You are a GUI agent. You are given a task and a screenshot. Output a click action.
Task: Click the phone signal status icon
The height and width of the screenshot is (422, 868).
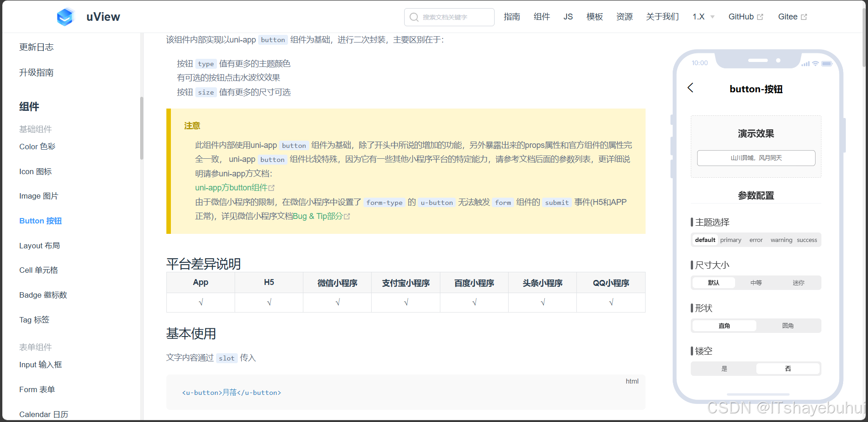click(x=806, y=64)
